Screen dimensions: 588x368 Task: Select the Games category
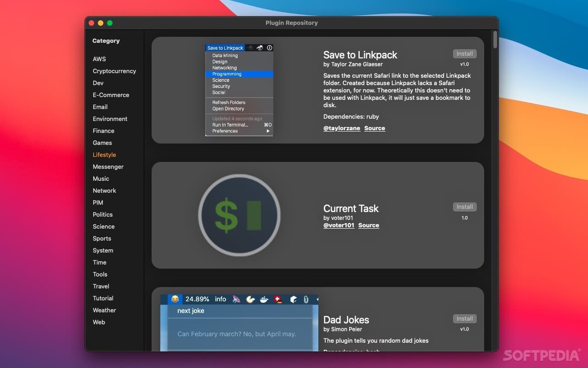[x=102, y=143]
